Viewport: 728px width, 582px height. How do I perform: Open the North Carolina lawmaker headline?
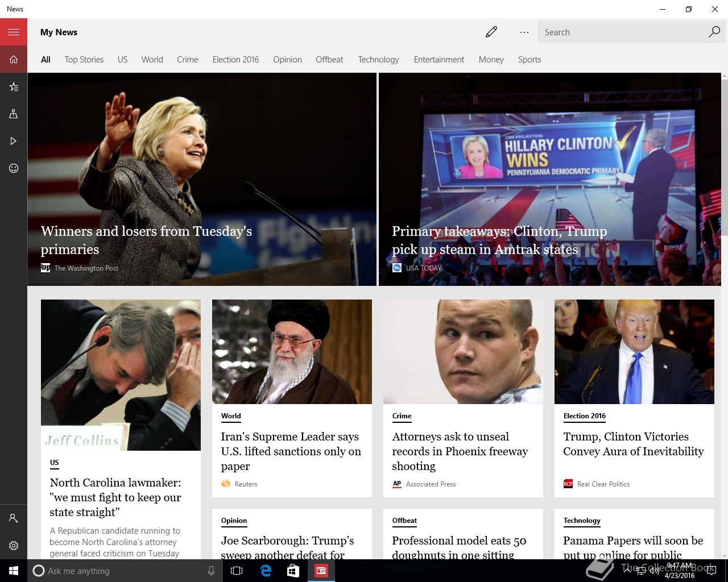(x=115, y=497)
